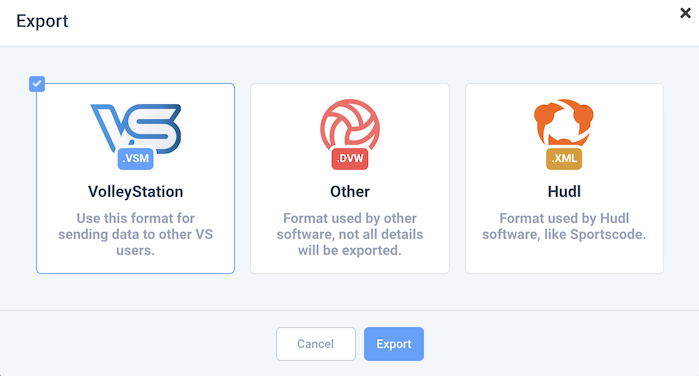Screen dimensions: 699x376
Task: Uncheck the VolleyStation checkmark box
Action: tap(37, 84)
